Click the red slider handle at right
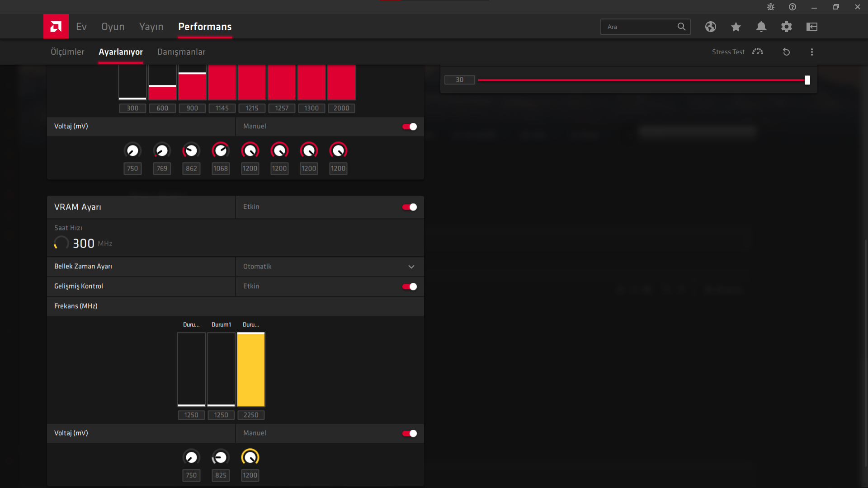868x488 pixels. pyautogui.click(x=807, y=80)
